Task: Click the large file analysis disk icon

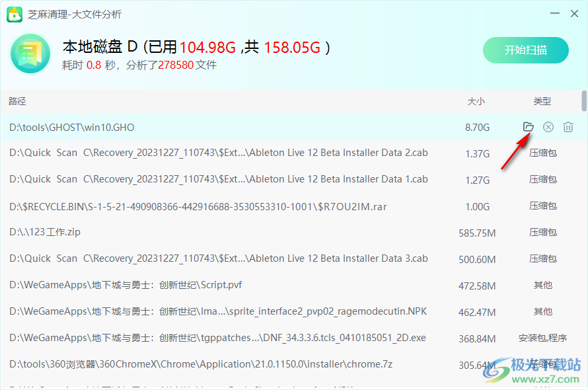Action: [30, 53]
